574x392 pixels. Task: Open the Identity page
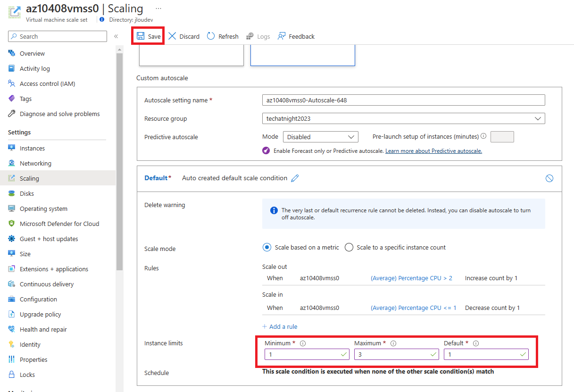(x=30, y=344)
